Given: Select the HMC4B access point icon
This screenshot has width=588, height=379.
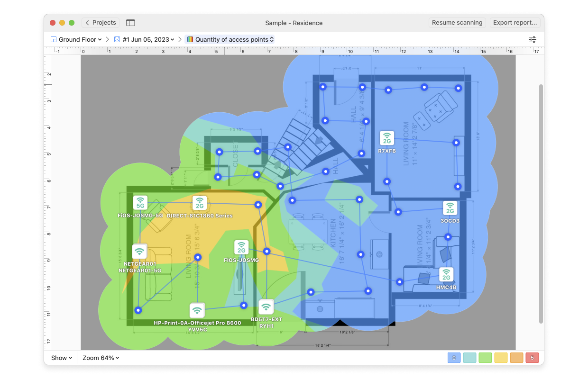Looking at the screenshot, I should (x=446, y=275).
